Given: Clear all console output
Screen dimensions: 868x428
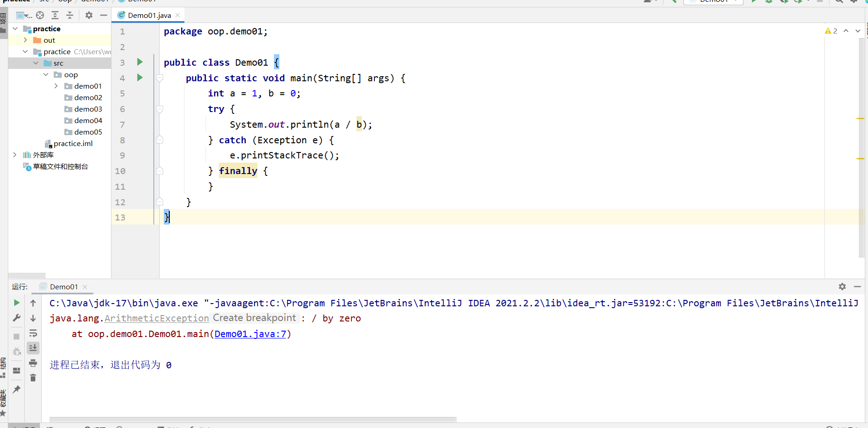Looking at the screenshot, I should click(x=33, y=378).
